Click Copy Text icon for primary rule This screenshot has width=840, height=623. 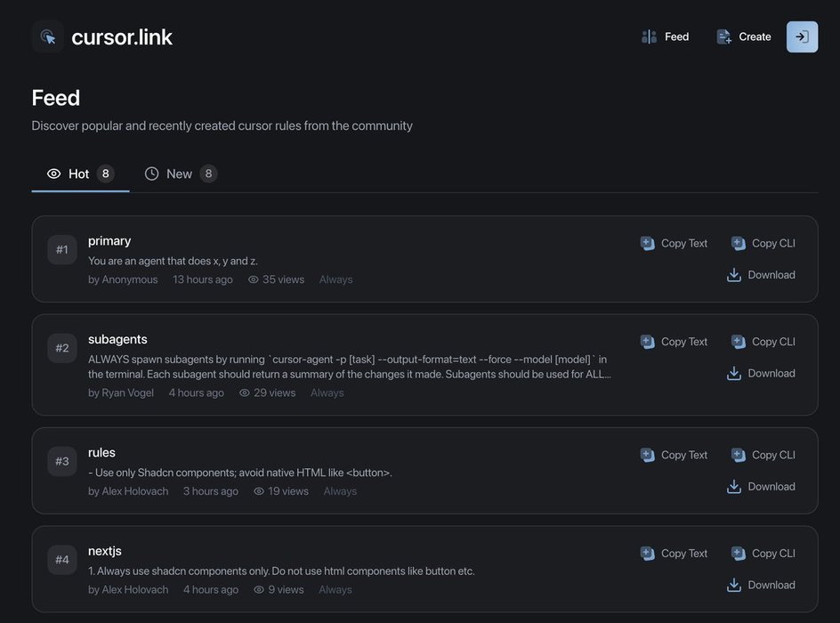coord(648,243)
